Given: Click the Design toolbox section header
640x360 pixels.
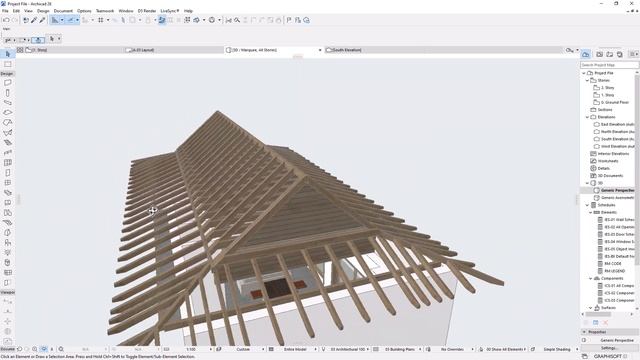Looking at the screenshot, I should [x=7, y=74].
